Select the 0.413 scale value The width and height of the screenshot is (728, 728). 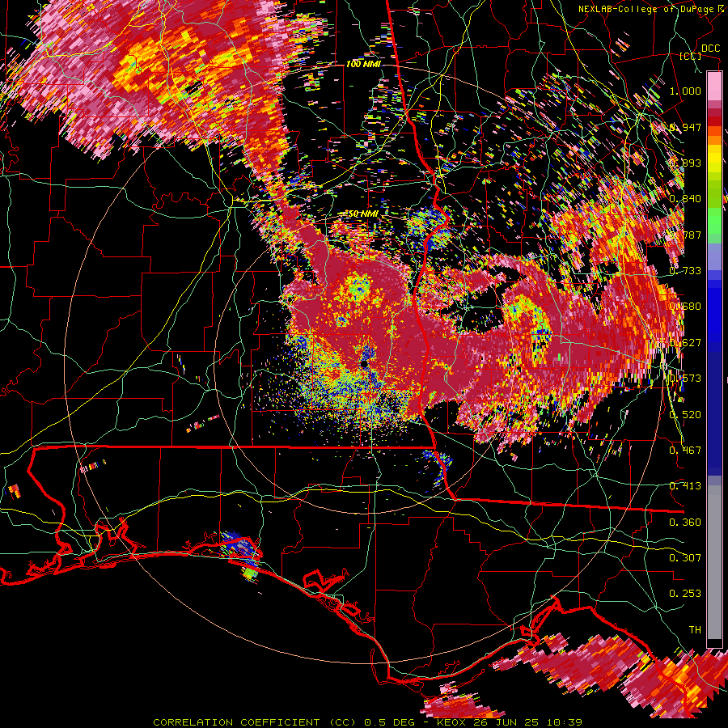[x=685, y=486]
